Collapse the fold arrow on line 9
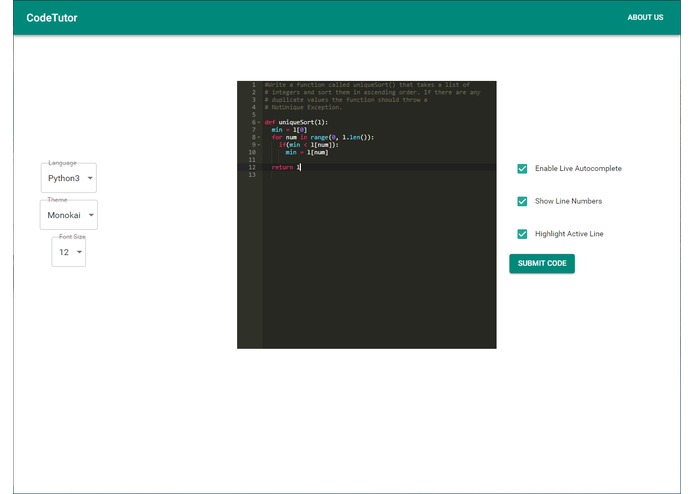Viewport: 695px width, 494px height. coord(259,145)
